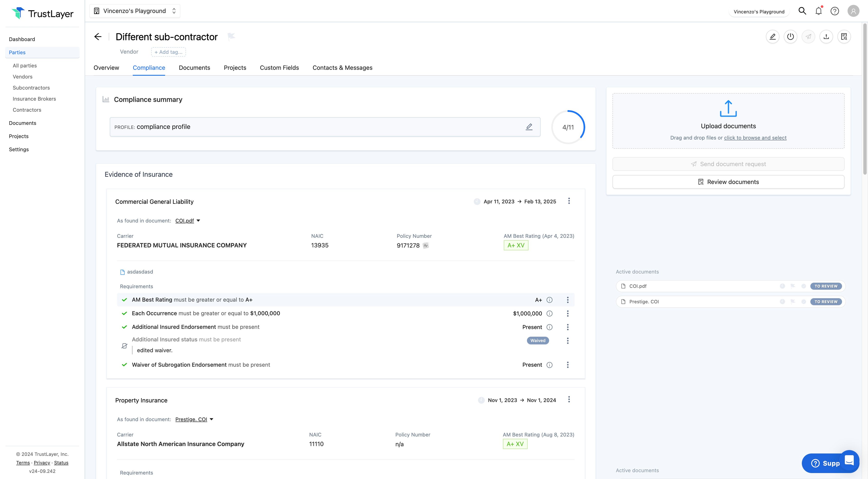Edit compliance profile pencil icon
This screenshot has height=479, width=868.
529,127
